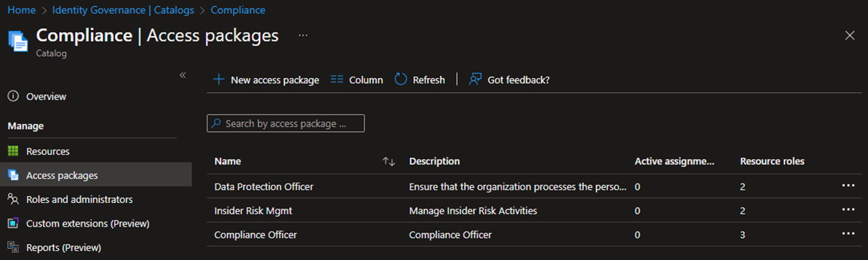The width and height of the screenshot is (868, 260).
Task: Open the more options ellipsis beside title
Action: 303,35
